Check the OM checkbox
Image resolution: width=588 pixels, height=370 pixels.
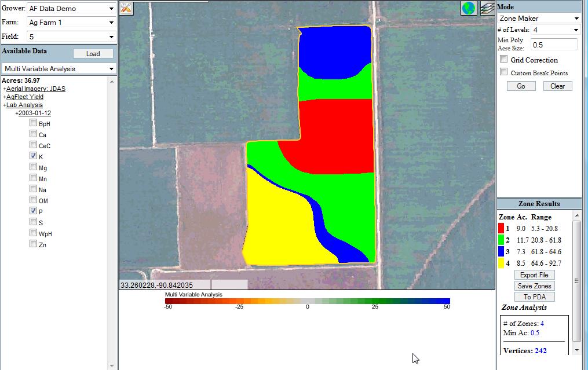33,200
